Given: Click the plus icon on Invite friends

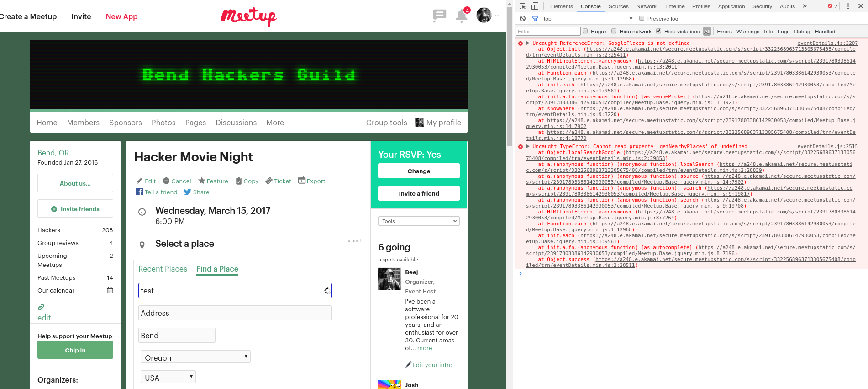Looking at the screenshot, I should [x=54, y=209].
